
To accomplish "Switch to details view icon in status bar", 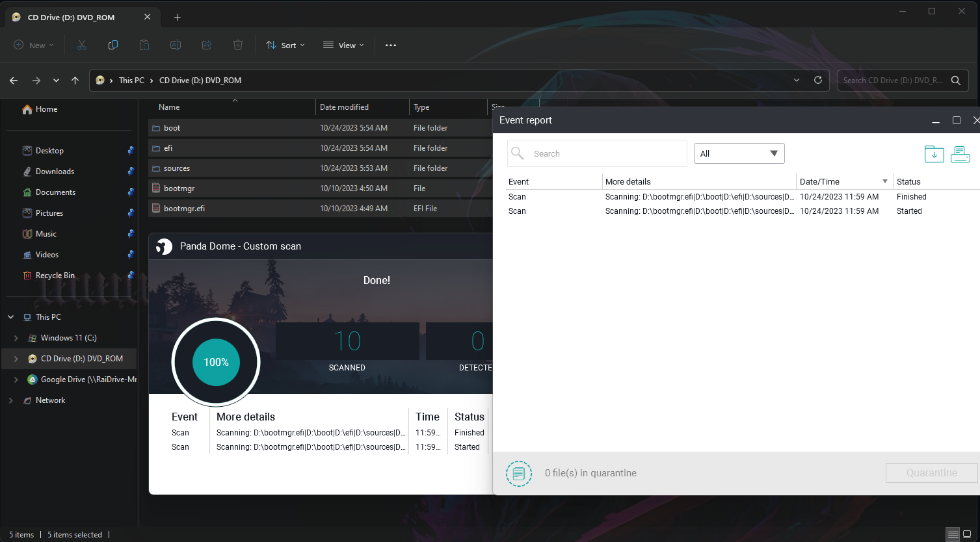I will [953, 535].
